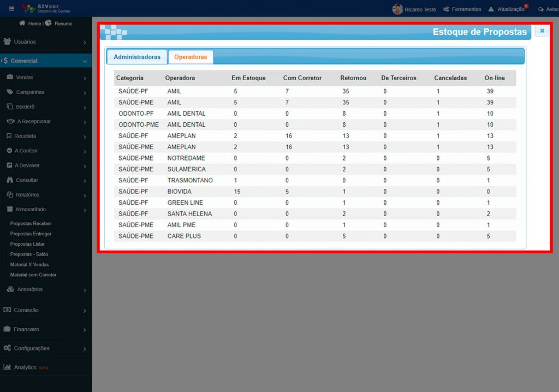The image size is (559, 392).
Task: Open Material com Corretor link
Action: click(x=33, y=275)
